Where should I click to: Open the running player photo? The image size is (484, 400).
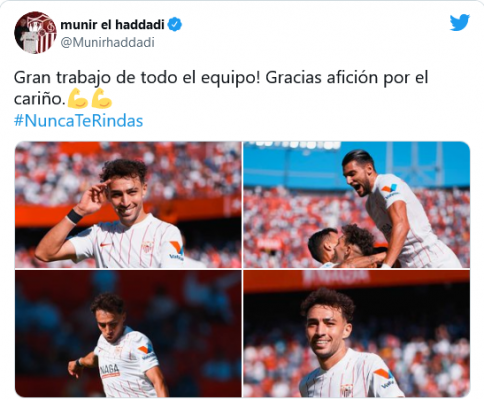tap(128, 333)
